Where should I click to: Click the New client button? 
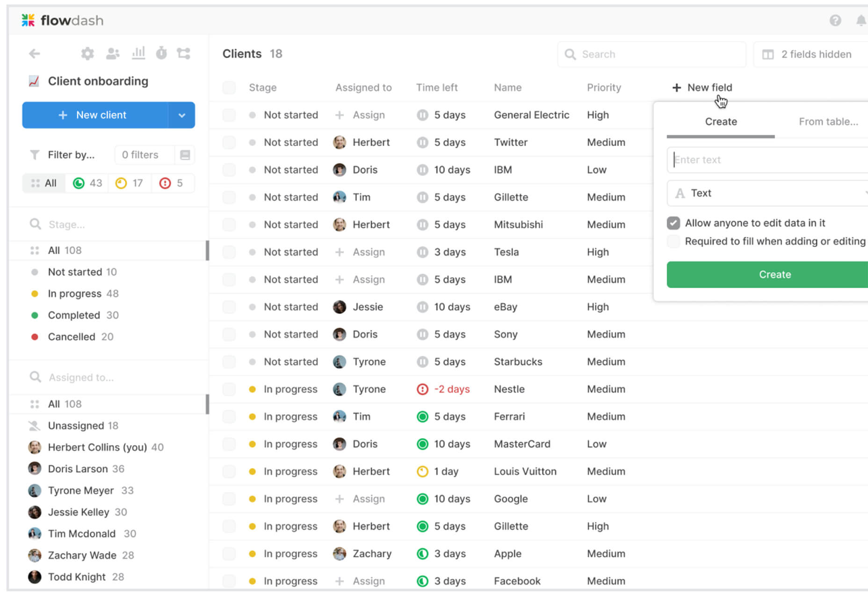pyautogui.click(x=95, y=115)
